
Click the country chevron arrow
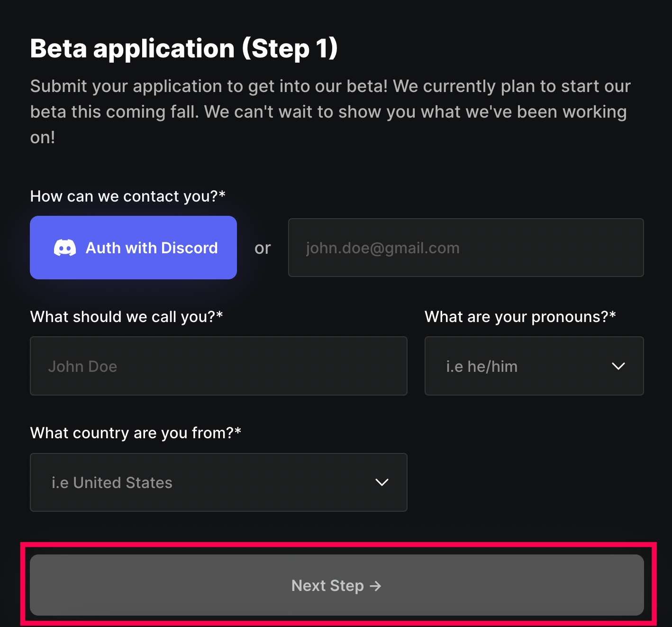381,482
